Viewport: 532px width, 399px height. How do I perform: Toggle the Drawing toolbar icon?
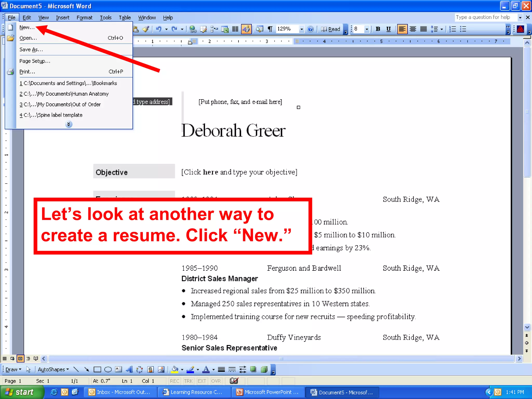246,29
